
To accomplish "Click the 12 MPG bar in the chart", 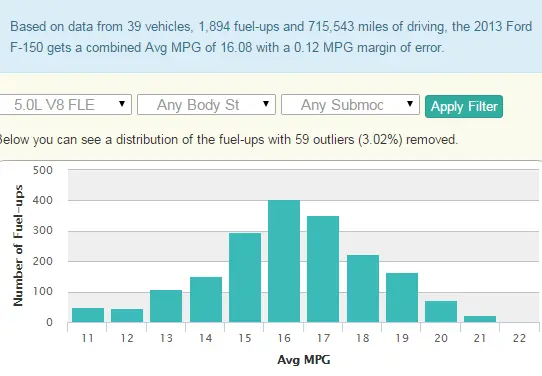I will coord(127,316).
